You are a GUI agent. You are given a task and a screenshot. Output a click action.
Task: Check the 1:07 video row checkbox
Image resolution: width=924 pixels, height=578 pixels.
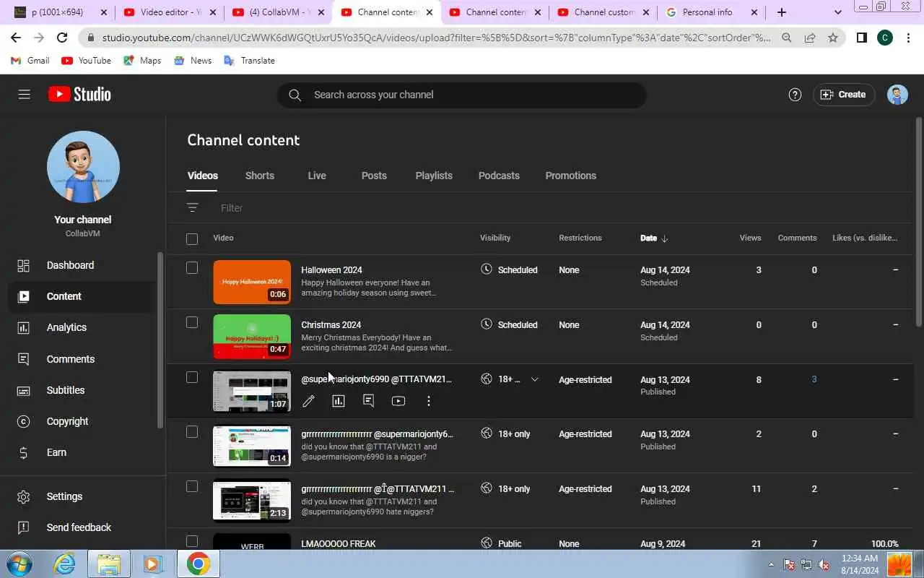192,377
